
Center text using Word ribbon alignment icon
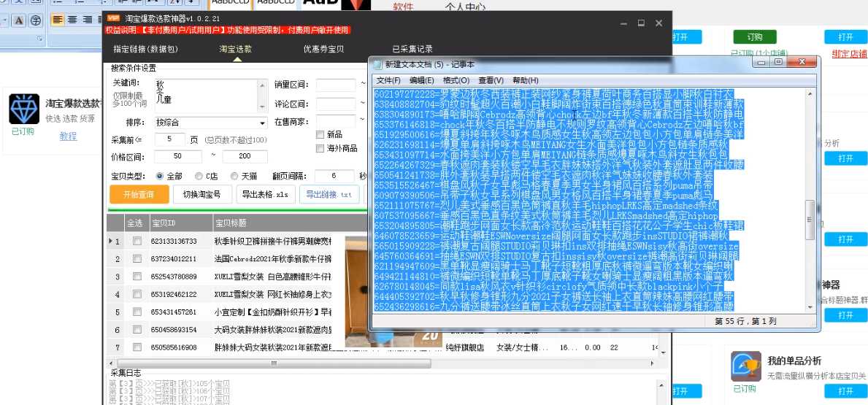pos(72,20)
